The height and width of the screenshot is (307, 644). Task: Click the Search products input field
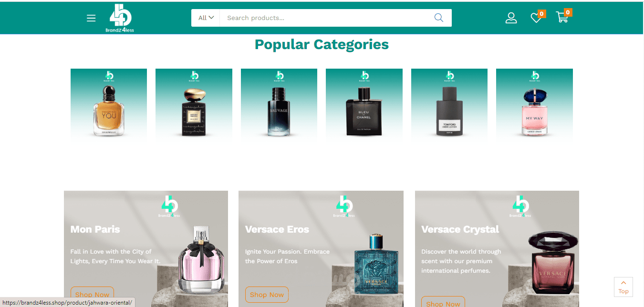pos(327,18)
